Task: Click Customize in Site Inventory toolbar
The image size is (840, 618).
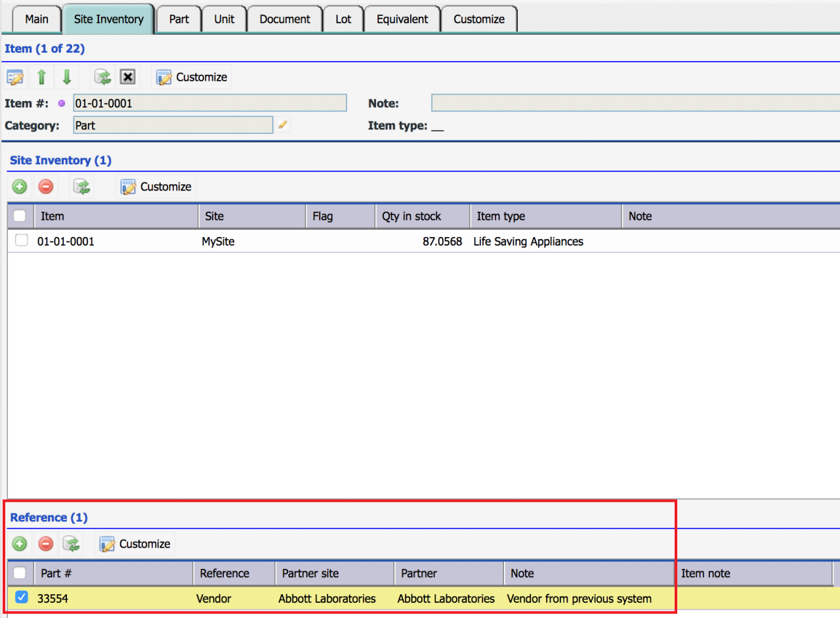Action: click(156, 187)
